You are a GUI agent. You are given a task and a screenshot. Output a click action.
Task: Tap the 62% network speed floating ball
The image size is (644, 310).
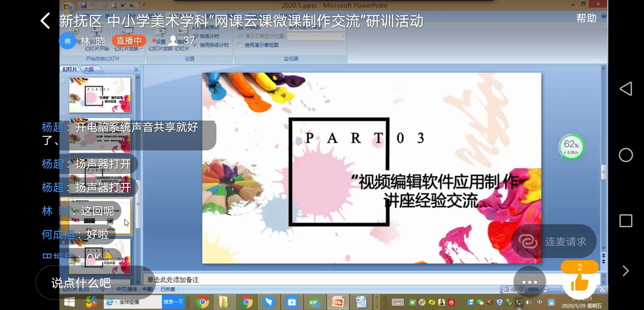[571, 147]
